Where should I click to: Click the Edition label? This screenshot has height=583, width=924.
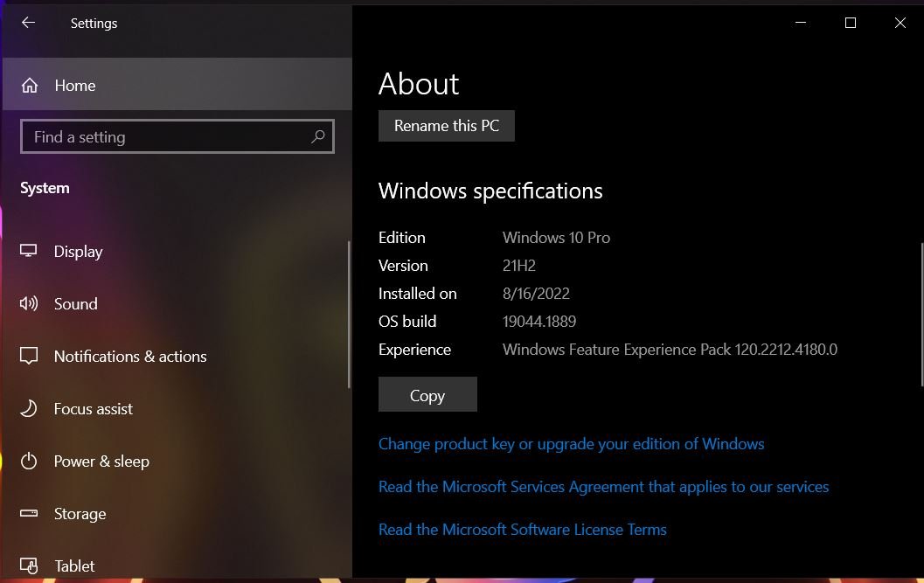click(402, 238)
